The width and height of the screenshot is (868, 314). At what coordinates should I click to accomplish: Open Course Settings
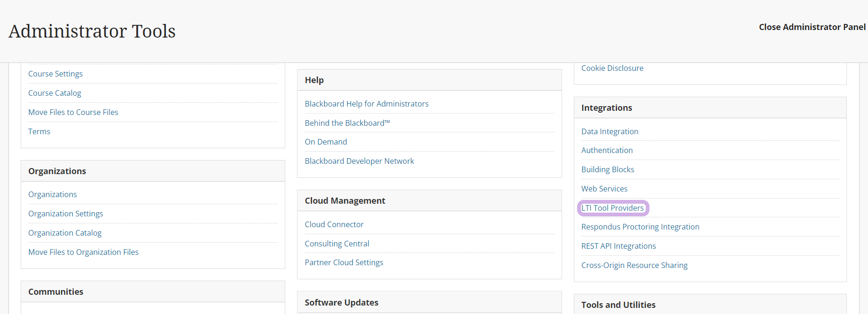pyautogui.click(x=55, y=74)
